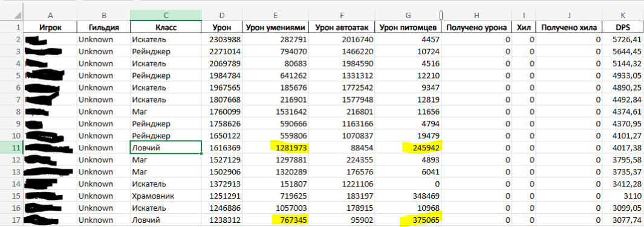Image resolution: width=644 pixels, height=227 pixels.
Task: Click the 'Урон умениями' header cell
Action: (276, 27)
